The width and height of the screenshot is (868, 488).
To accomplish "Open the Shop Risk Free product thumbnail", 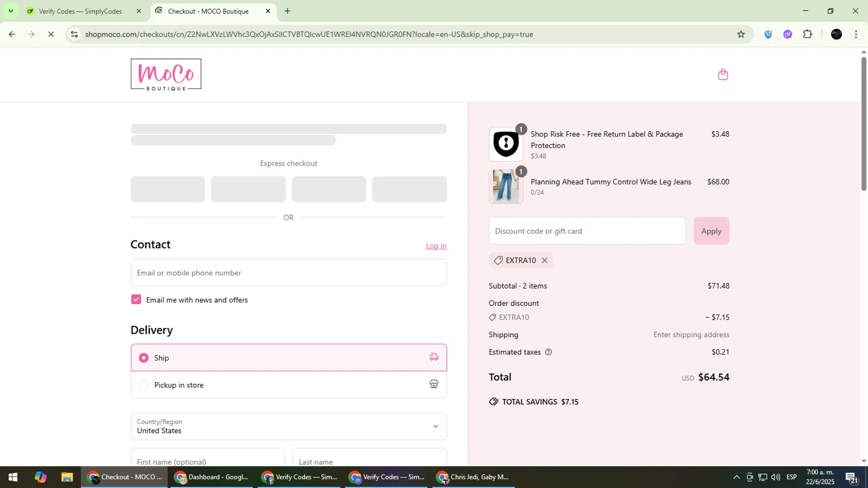I will pos(506,144).
